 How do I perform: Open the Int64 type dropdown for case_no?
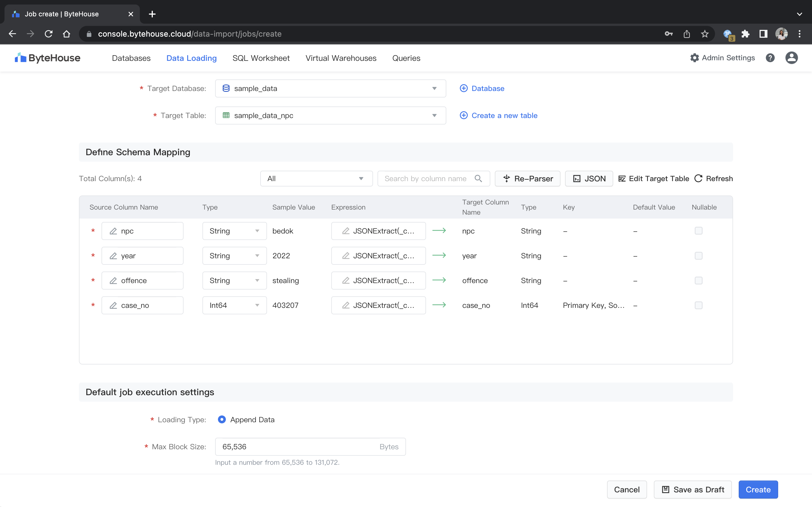tap(234, 305)
